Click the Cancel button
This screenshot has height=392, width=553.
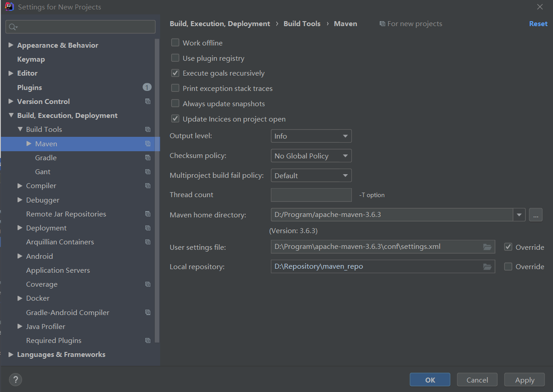[477, 380]
